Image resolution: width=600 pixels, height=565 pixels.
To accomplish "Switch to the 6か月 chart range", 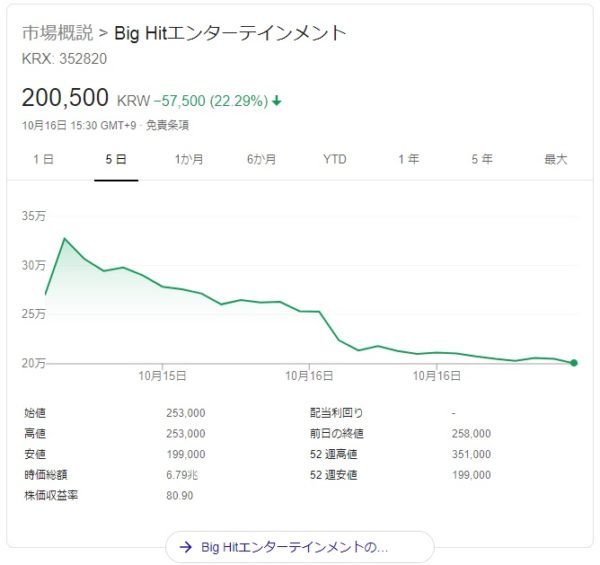I will click(x=262, y=159).
